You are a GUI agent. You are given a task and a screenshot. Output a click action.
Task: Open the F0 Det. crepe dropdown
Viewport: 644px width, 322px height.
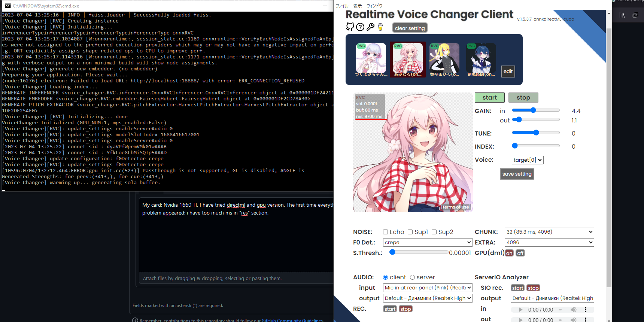428,242
